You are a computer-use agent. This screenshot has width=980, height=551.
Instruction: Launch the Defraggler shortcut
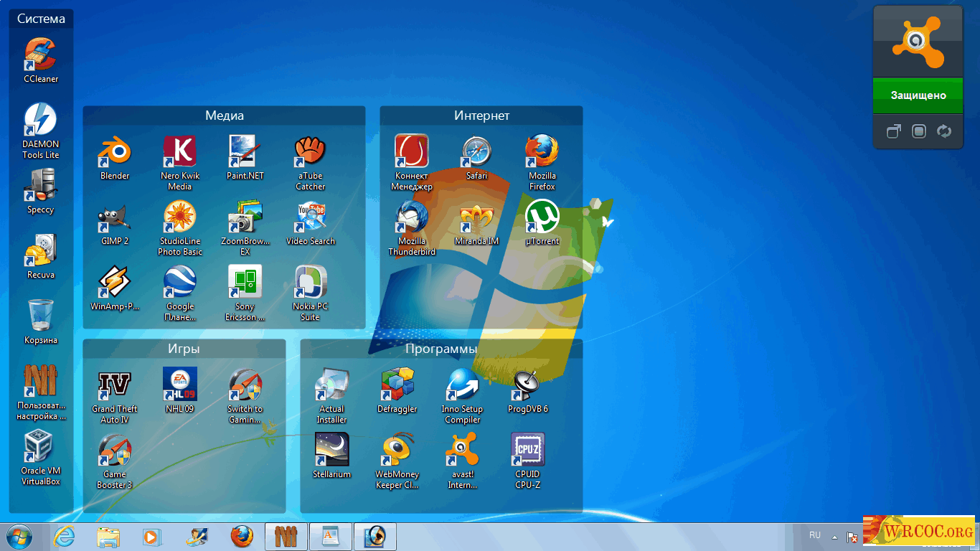[397, 391]
